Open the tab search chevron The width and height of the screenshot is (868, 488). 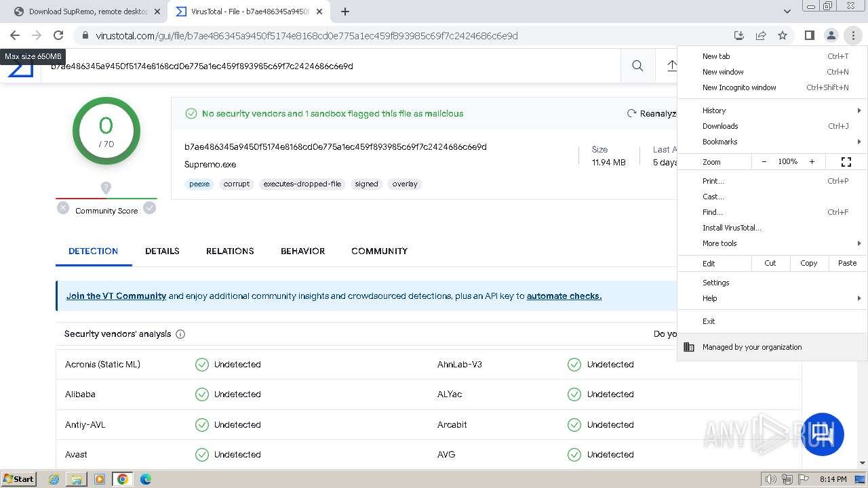(x=787, y=12)
